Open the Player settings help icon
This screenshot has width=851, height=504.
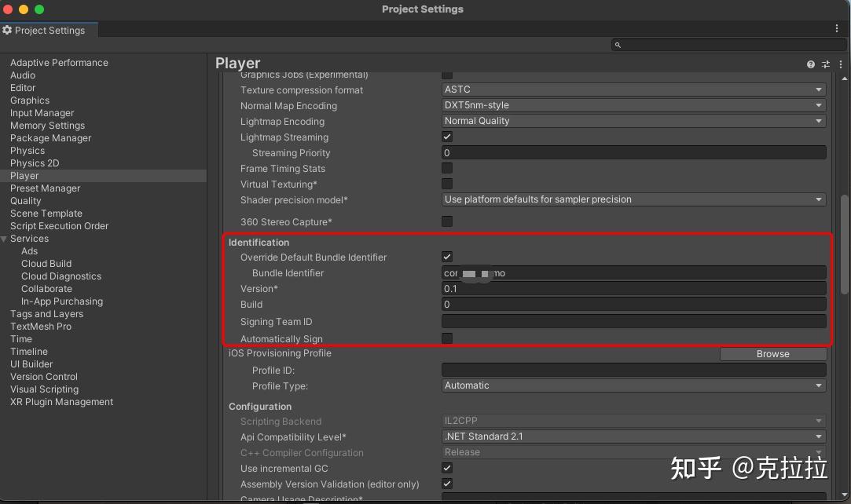pos(810,64)
